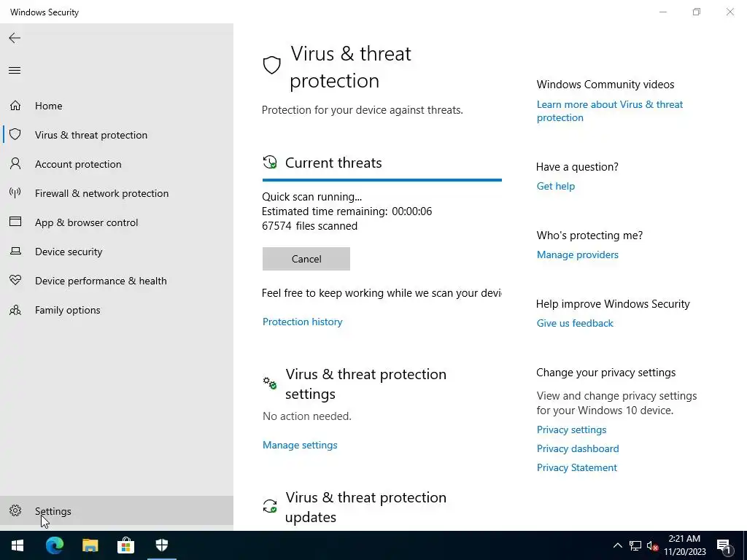
Task: Open the Windows Start menu
Action: click(x=18, y=545)
